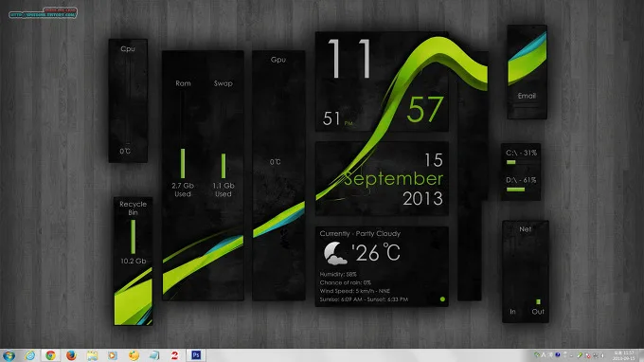The width and height of the screenshot is (644, 362).
Task: Click the Ram usage bar
Action: tap(183, 163)
